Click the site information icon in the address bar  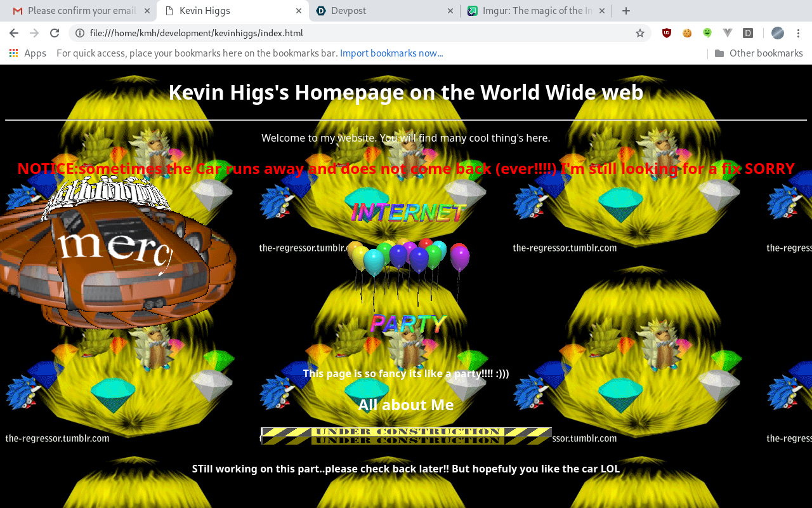pyautogui.click(x=80, y=33)
